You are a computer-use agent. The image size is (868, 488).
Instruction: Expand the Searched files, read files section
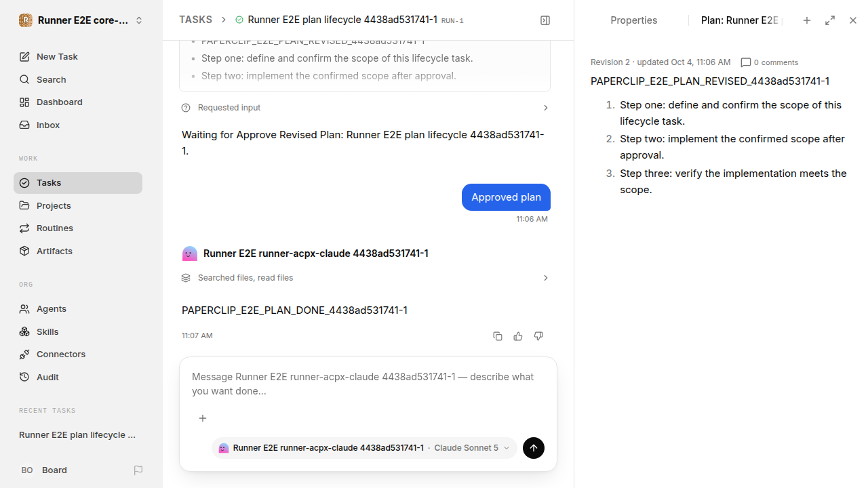[365, 278]
